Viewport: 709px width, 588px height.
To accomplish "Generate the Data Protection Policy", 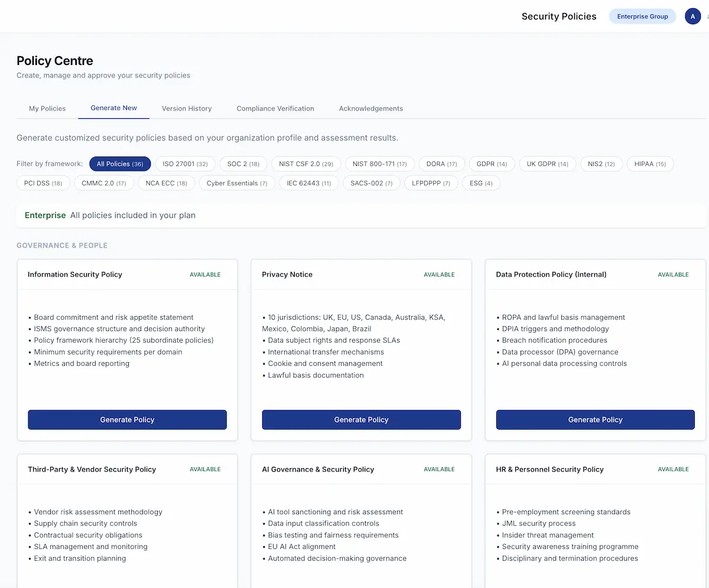I will point(595,420).
